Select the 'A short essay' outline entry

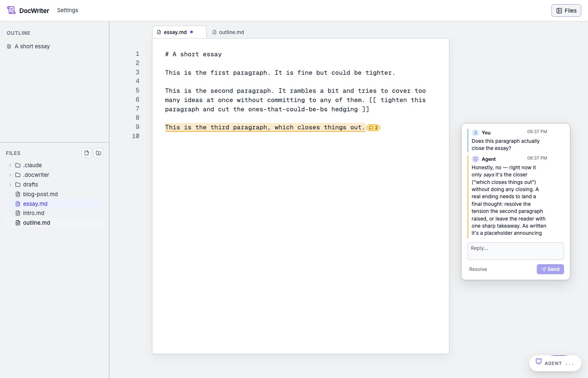pyautogui.click(x=32, y=46)
